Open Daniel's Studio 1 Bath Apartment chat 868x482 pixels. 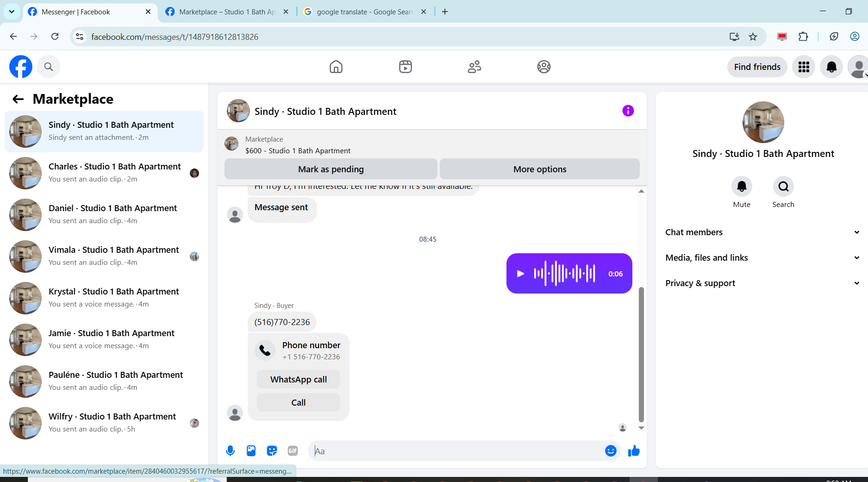(x=104, y=214)
